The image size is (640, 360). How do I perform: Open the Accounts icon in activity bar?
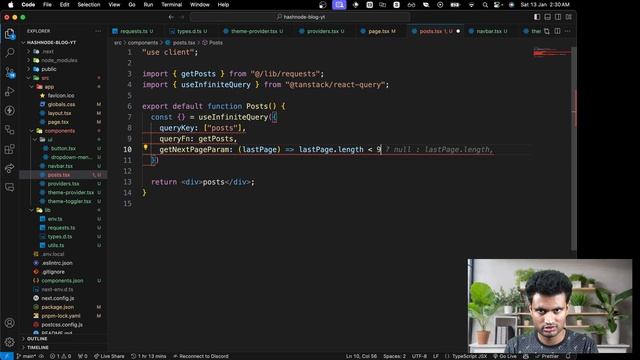click(x=10, y=323)
